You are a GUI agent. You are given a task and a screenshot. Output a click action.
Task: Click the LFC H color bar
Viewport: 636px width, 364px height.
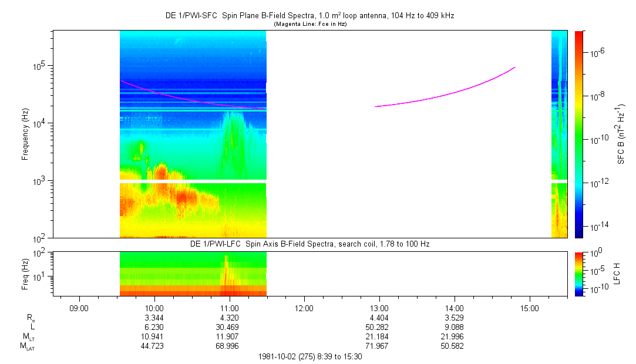(578, 273)
